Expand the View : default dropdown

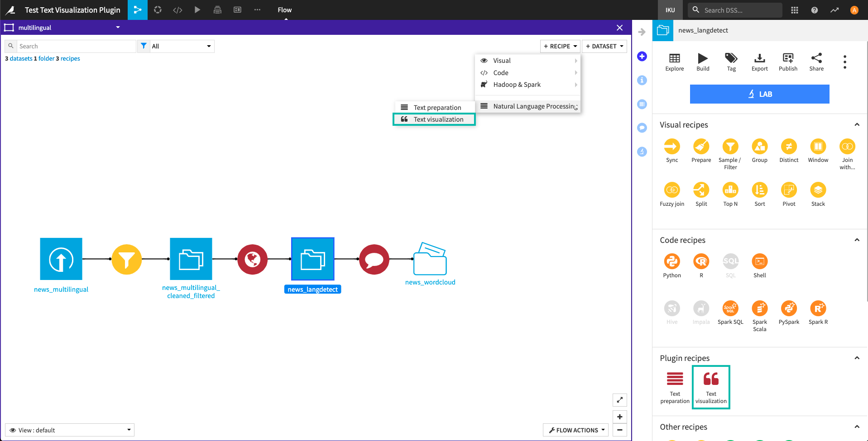[x=69, y=430]
